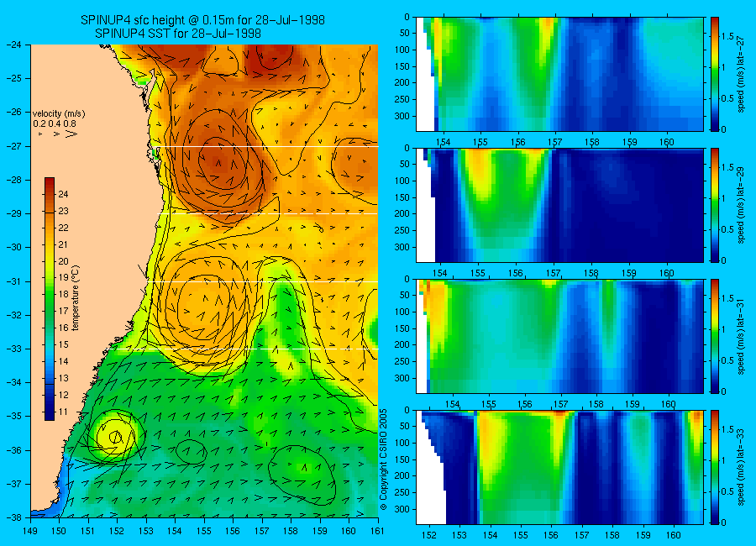Click the subtitle "SPINUP4 SST for 28-Jul-1998"
This screenshot has width=756, height=546.
[178, 34]
